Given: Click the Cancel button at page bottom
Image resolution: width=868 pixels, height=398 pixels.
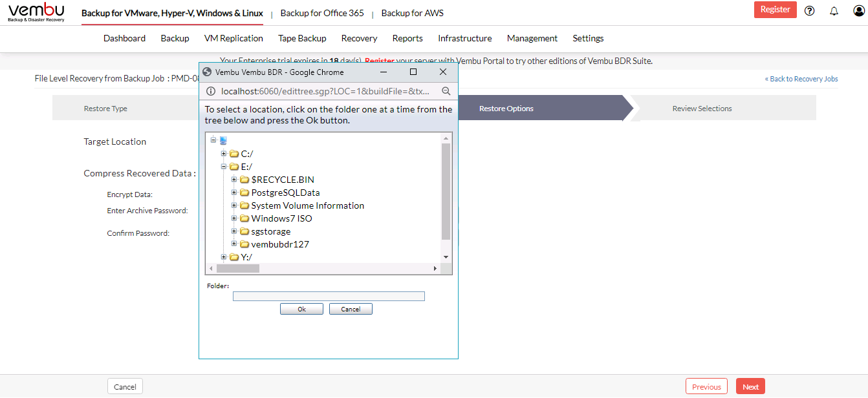Looking at the screenshot, I should coord(125,386).
